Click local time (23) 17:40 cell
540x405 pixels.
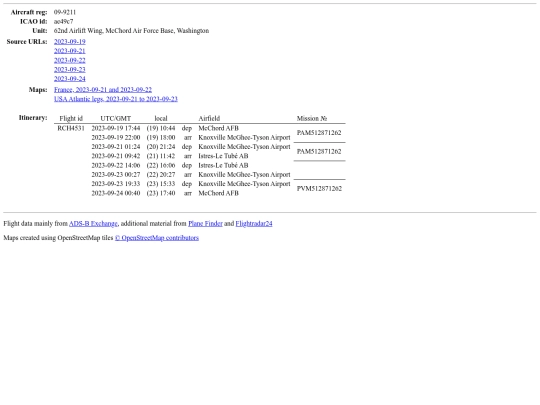click(x=161, y=193)
